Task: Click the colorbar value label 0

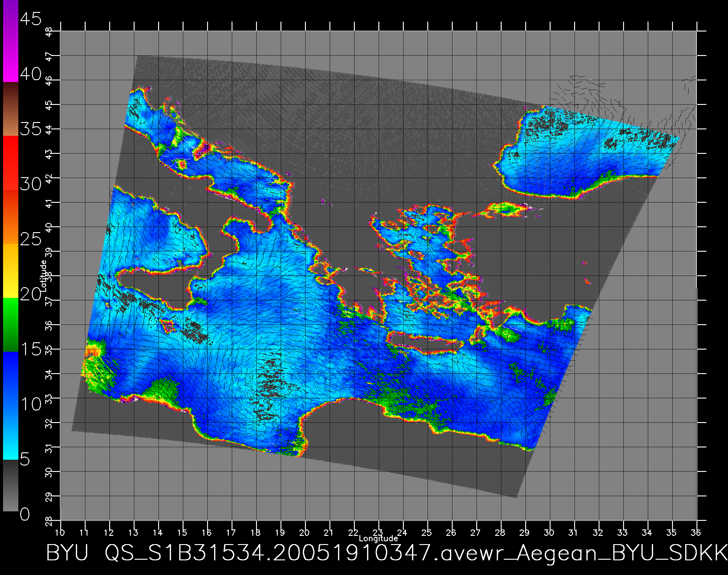Action: coord(25,514)
